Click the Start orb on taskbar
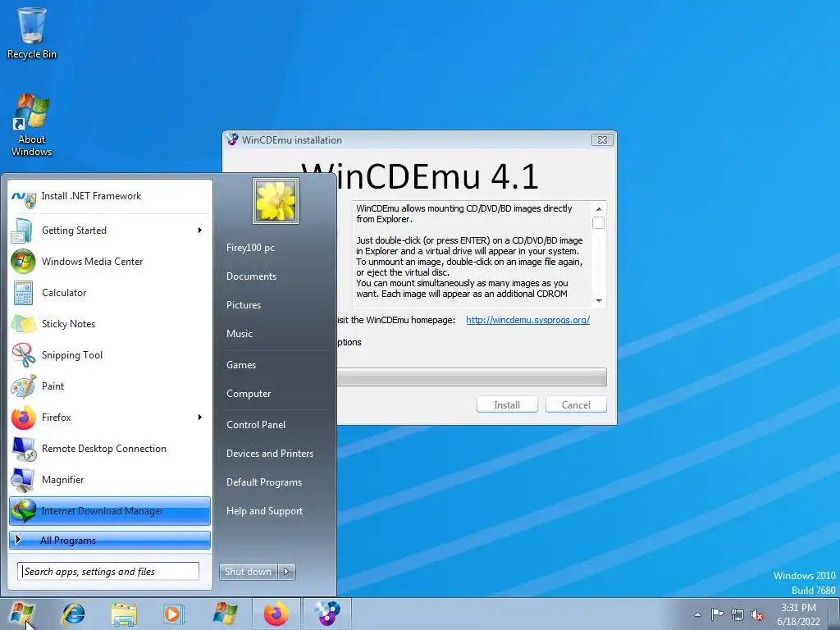The width and height of the screenshot is (840, 630). click(21, 614)
